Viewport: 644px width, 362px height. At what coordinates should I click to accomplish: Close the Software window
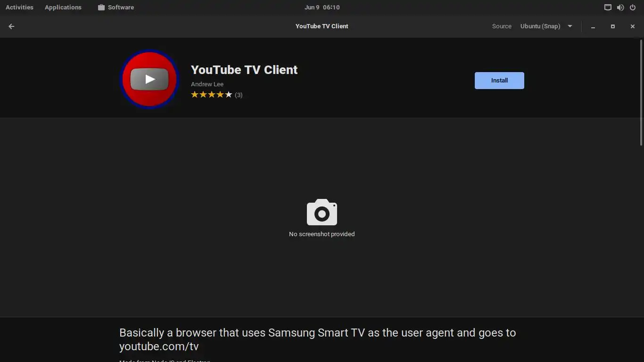(633, 26)
